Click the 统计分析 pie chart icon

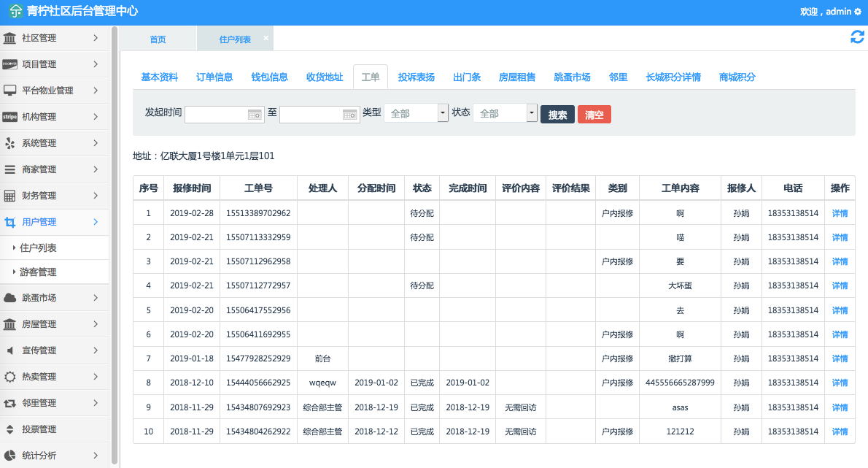click(x=9, y=456)
